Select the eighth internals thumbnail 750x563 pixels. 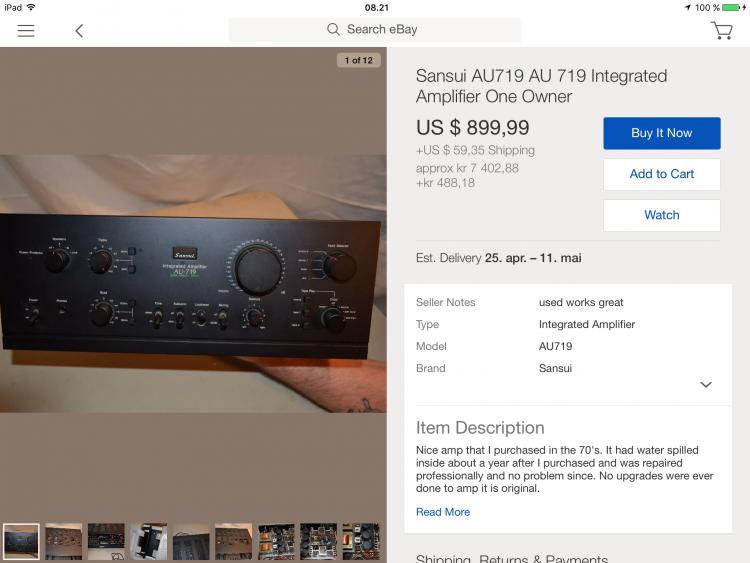tap(319, 541)
